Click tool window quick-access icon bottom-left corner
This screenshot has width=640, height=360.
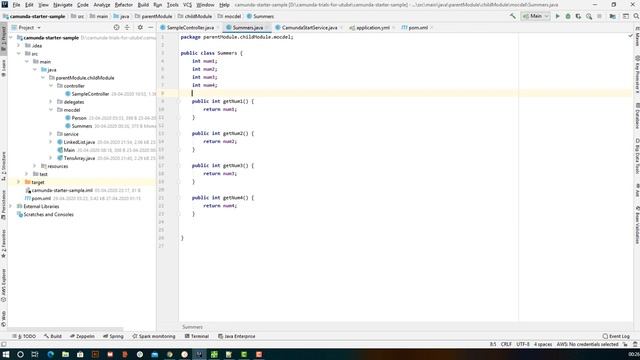[x=4, y=344]
